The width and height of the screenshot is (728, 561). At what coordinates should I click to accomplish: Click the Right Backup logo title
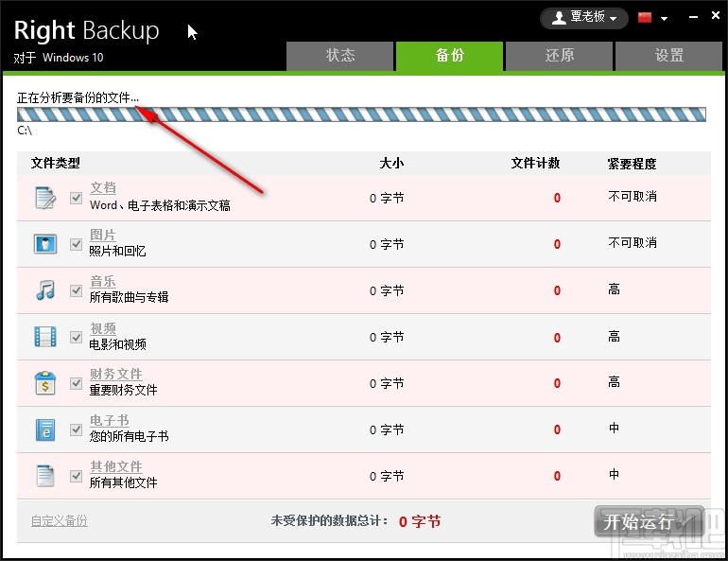click(x=86, y=30)
